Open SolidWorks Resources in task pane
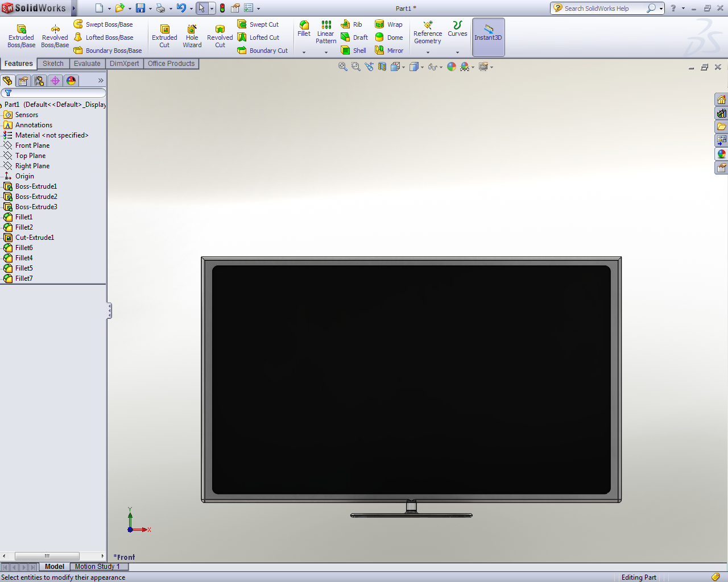 pyautogui.click(x=721, y=100)
